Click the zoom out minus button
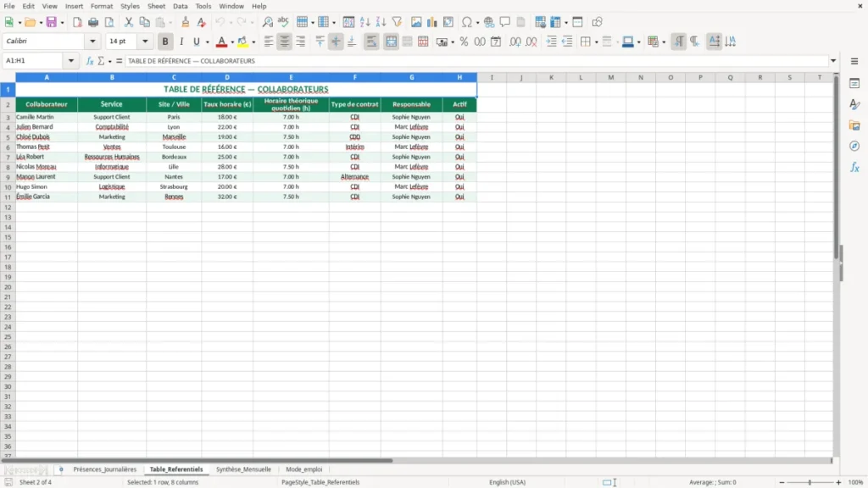This screenshot has height=488, width=868. point(782,482)
